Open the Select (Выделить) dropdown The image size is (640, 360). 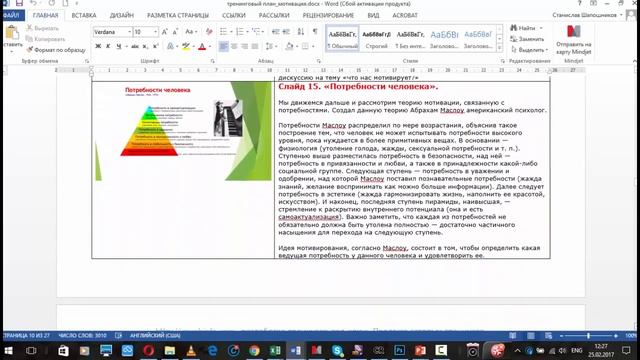(x=529, y=50)
